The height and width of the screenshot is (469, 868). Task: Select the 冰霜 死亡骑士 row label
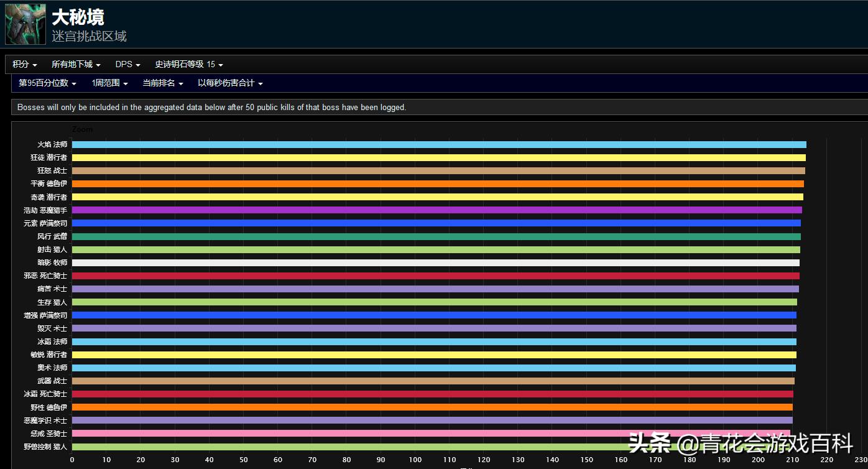coord(45,394)
